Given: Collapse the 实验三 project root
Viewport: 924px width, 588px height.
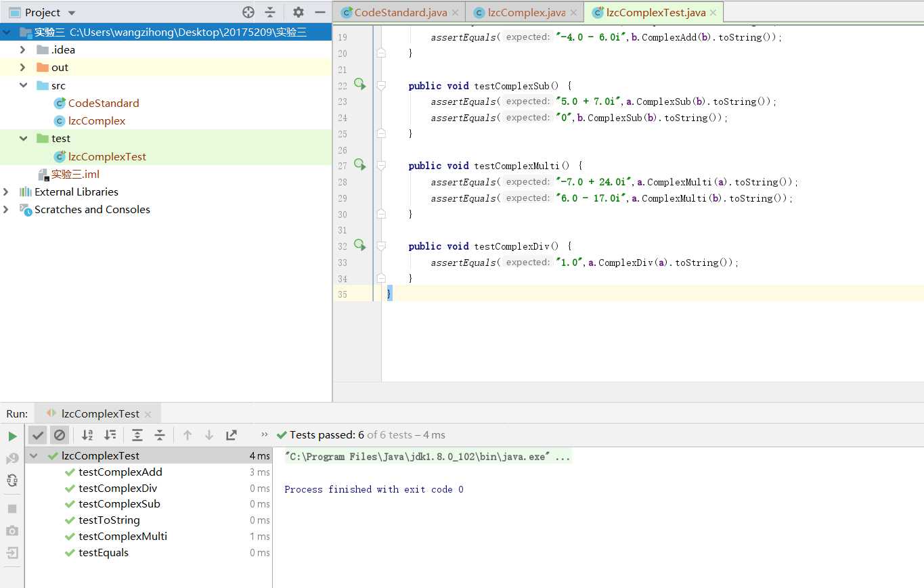Looking at the screenshot, I should (7, 32).
